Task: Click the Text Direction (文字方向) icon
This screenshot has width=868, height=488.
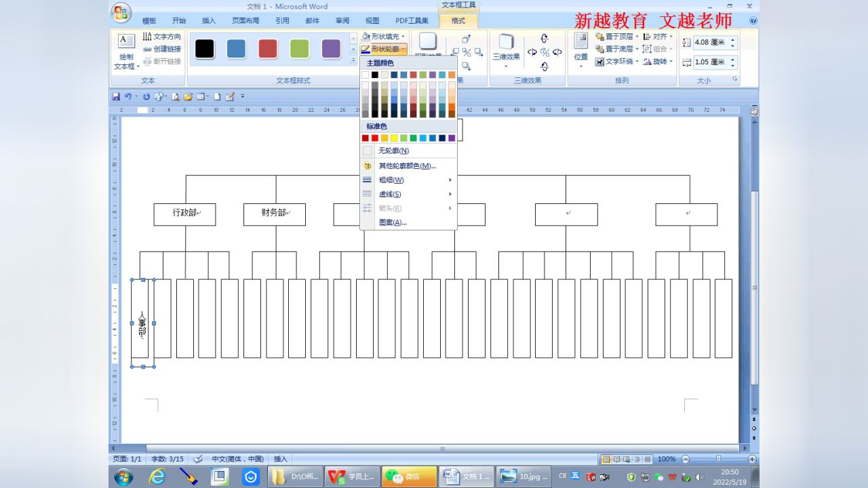Action: 162,37
